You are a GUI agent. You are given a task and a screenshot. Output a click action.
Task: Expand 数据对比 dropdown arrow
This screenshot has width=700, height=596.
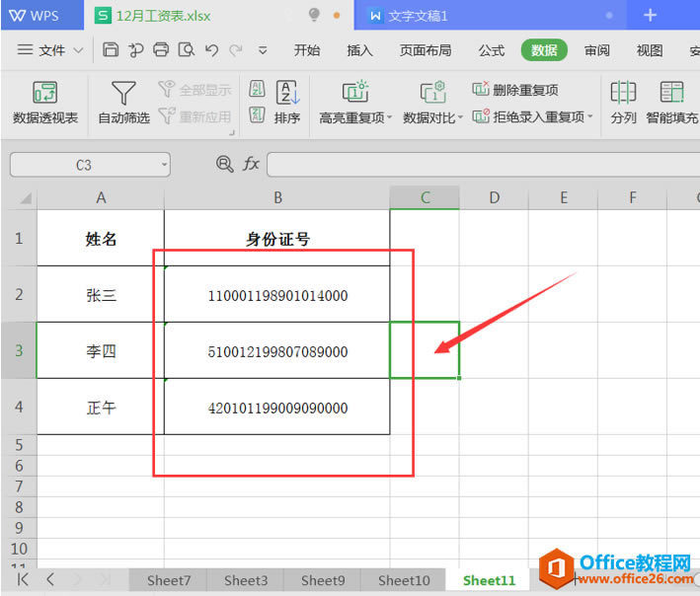[460, 117]
